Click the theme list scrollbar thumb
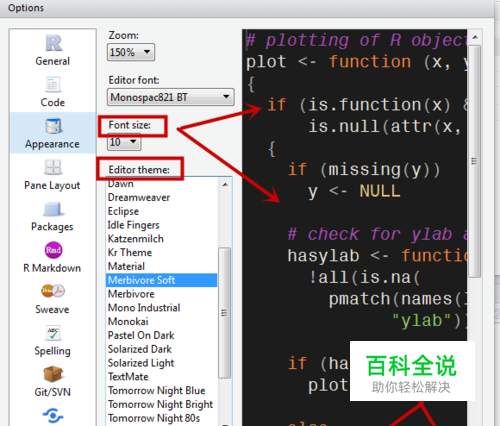The width and height of the screenshot is (500, 426). 224,313
